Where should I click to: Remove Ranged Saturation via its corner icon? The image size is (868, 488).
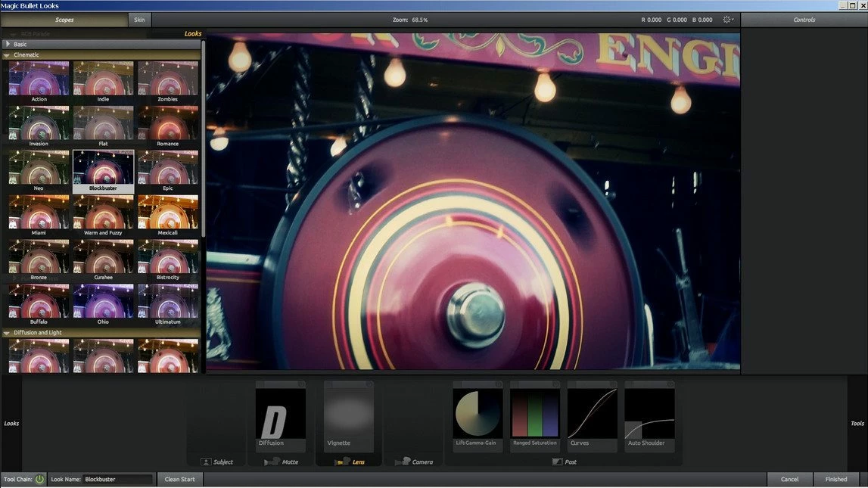pyautogui.click(x=555, y=384)
